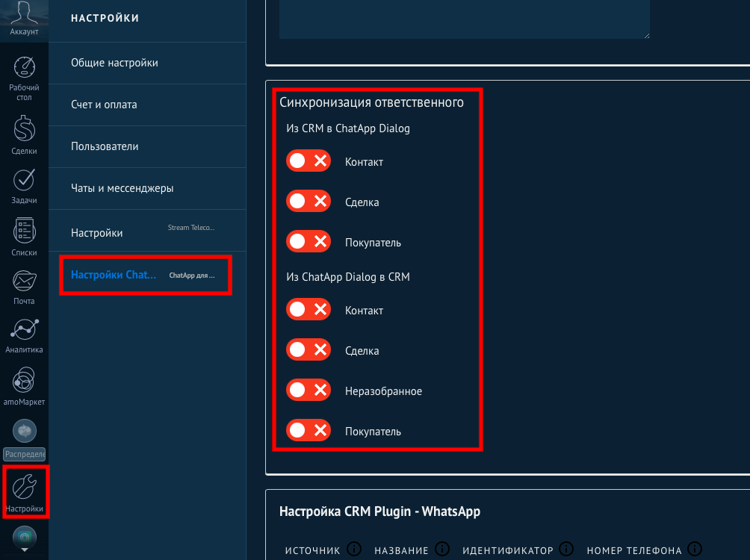750x560 pixels.
Task: Open Почта mail icon
Action: click(x=24, y=281)
